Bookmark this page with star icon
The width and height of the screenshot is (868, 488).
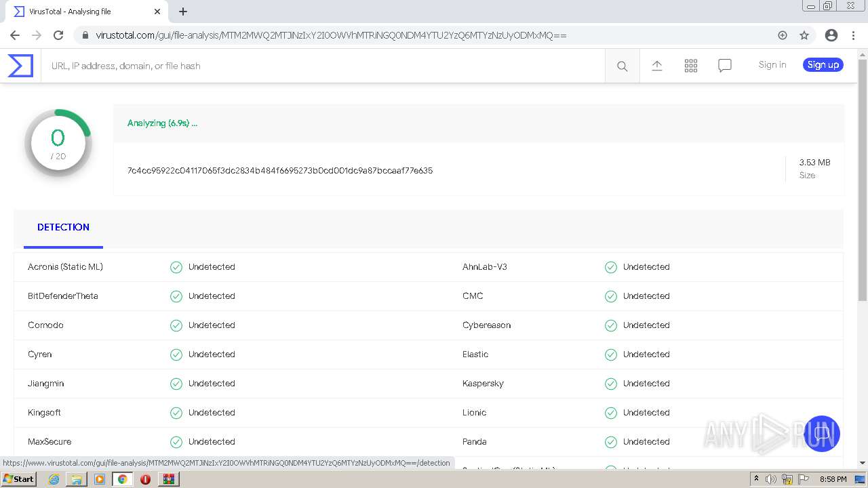804,35
